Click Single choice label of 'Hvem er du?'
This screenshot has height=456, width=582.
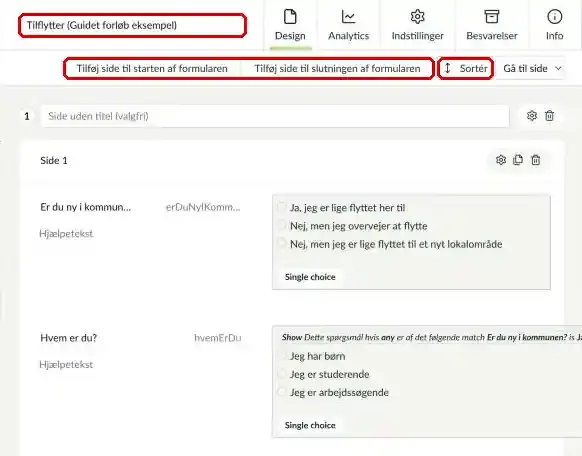pyautogui.click(x=310, y=425)
